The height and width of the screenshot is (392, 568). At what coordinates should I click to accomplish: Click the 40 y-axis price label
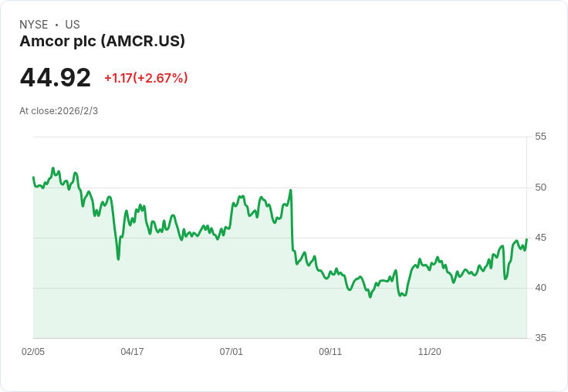540,288
